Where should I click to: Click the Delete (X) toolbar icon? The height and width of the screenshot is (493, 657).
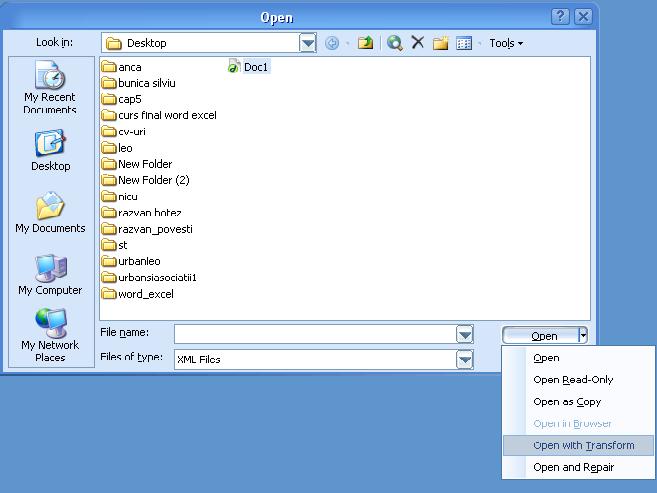418,43
